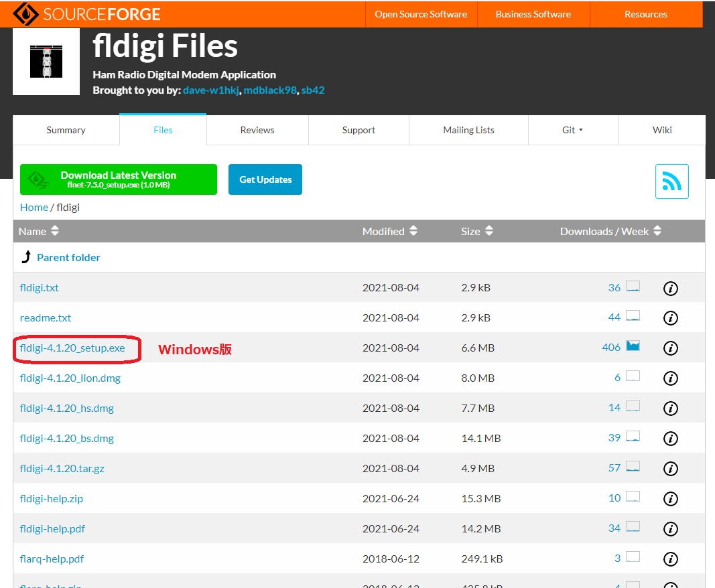This screenshot has width=715, height=588.
Task: Open the Business Software menu
Action: coord(533,14)
